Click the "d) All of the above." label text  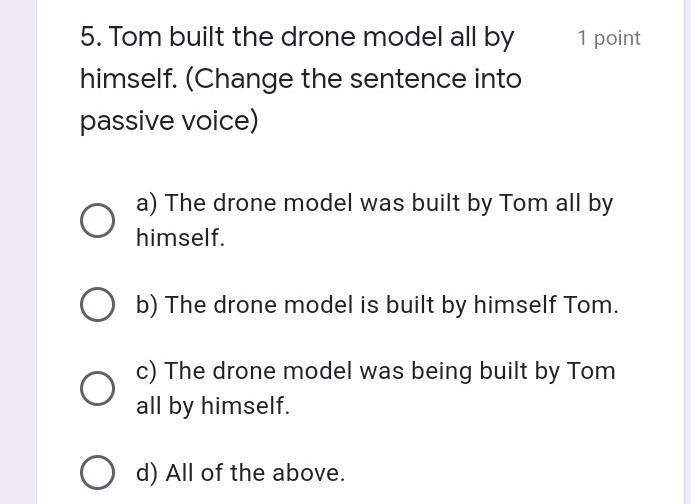point(241,473)
